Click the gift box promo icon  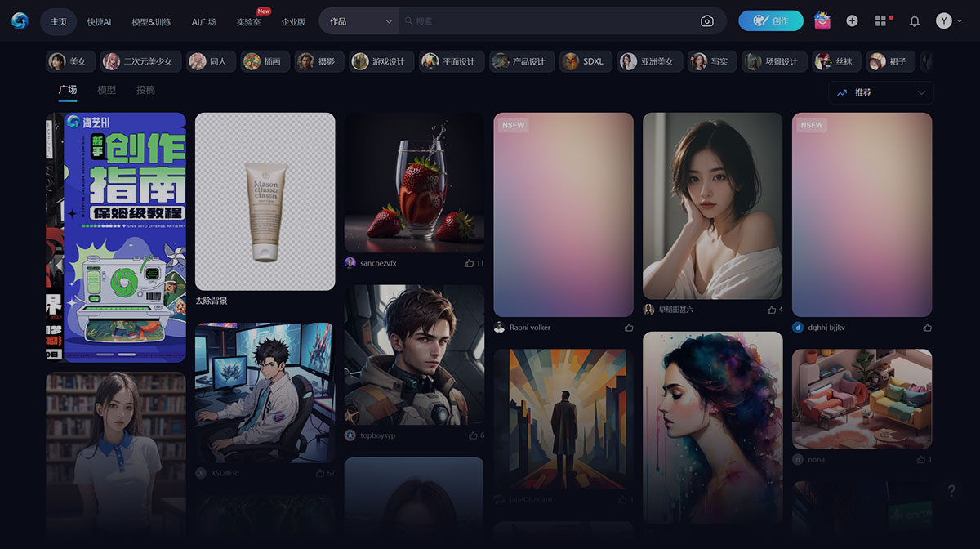(822, 20)
